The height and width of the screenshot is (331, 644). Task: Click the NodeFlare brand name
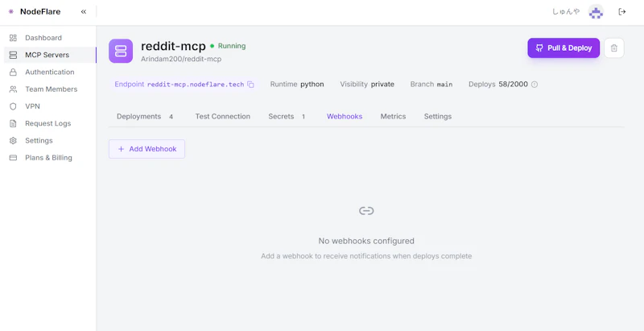click(x=40, y=12)
